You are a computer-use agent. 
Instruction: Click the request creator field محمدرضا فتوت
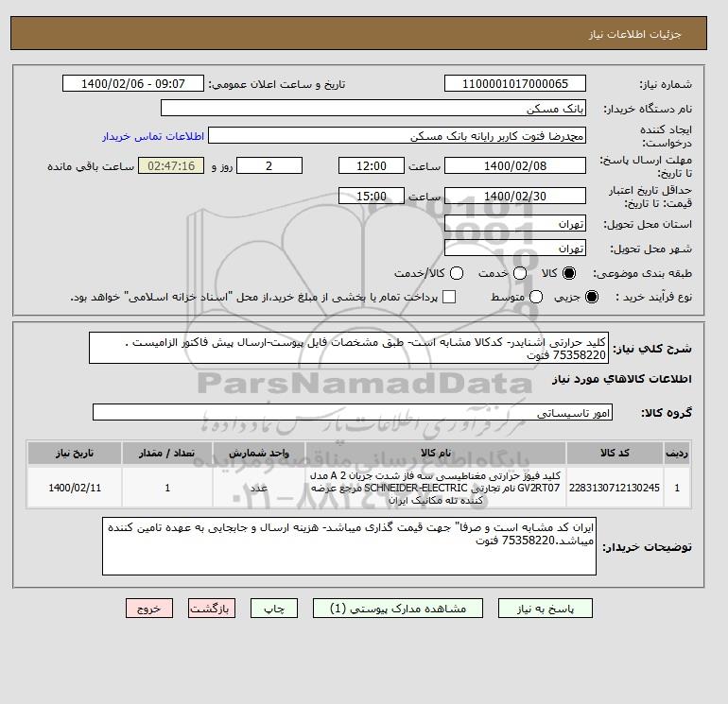pos(397,136)
